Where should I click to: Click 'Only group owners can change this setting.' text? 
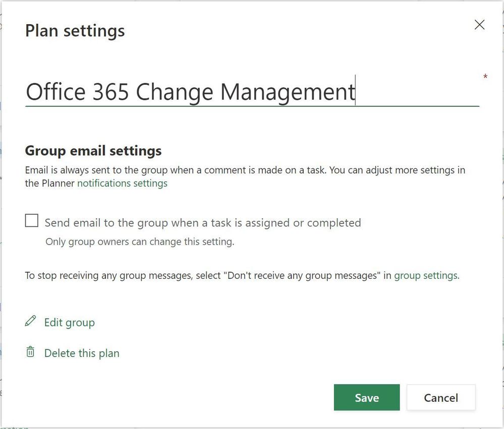pyautogui.click(x=140, y=241)
